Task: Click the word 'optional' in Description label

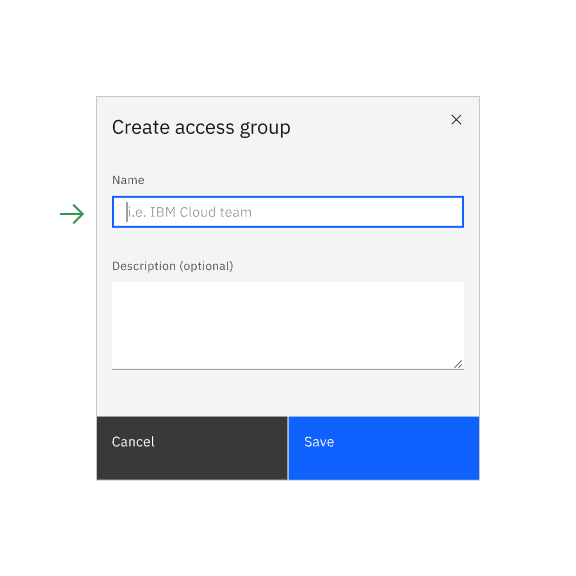Action: click(206, 266)
